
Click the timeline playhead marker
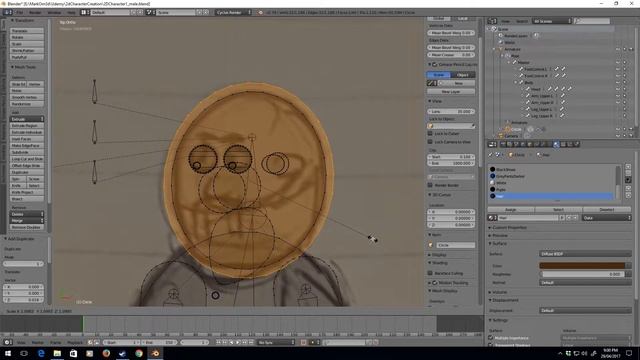[83, 324]
